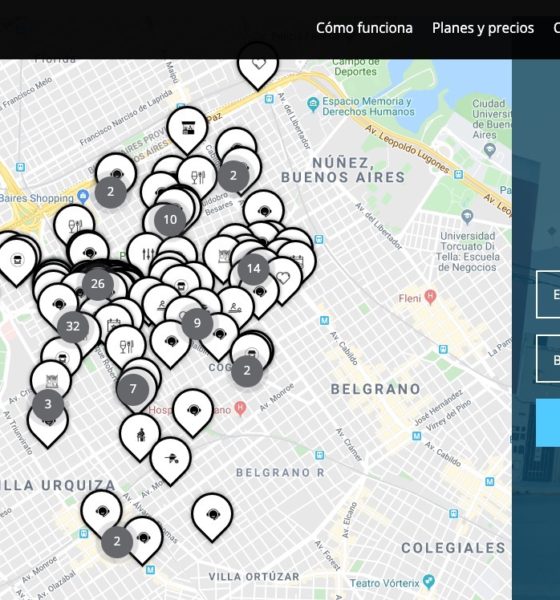
Task: Click the person icon pin below Hospital
Action: click(140, 435)
